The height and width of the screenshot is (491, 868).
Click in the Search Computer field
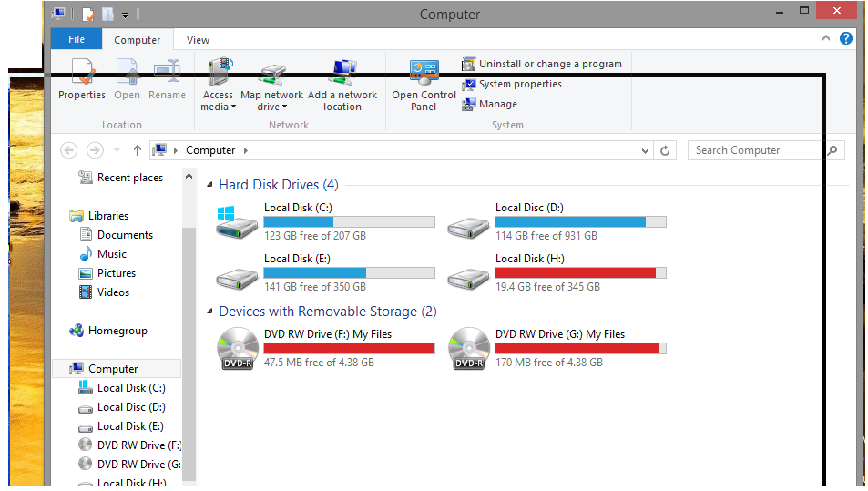(x=756, y=150)
